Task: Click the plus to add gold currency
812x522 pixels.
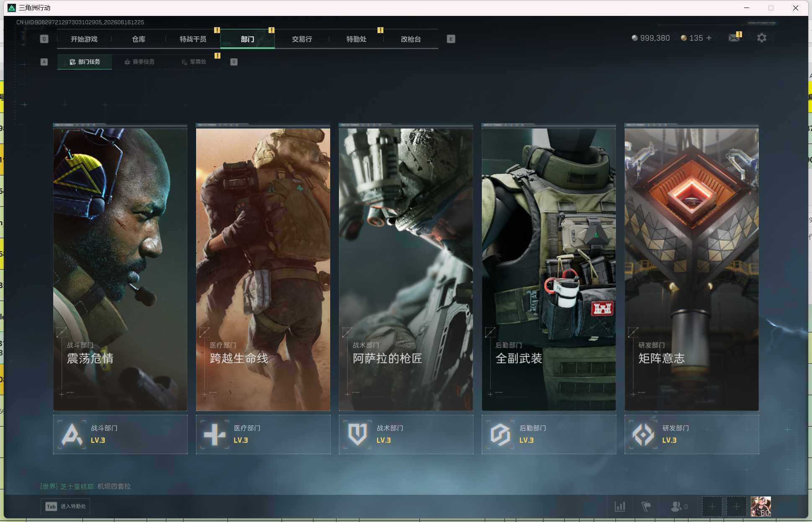Action: (x=709, y=38)
